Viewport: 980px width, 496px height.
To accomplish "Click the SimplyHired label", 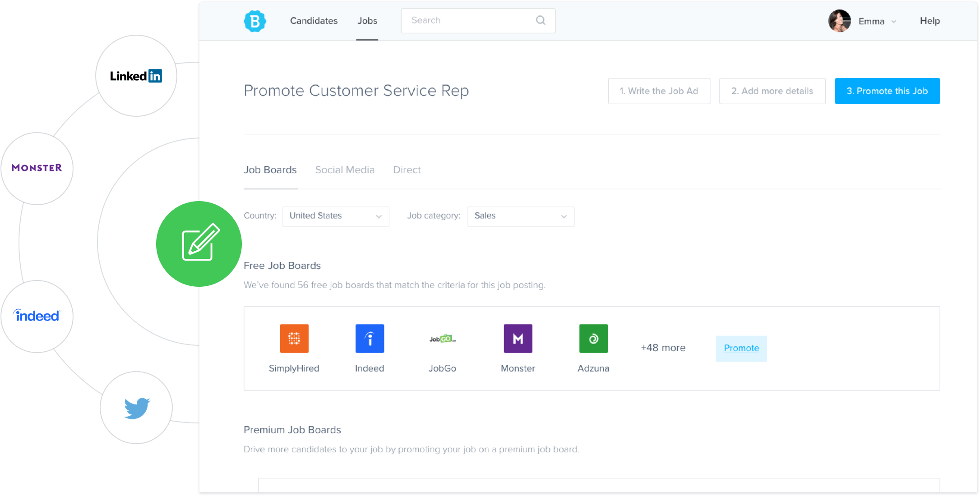I will [294, 368].
